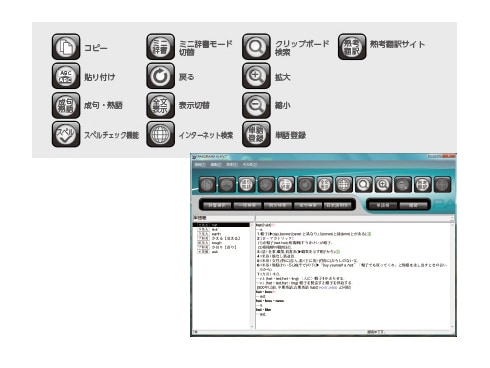Click the 成句・熟語 toolbar button in the dictionary window

(x=247, y=184)
